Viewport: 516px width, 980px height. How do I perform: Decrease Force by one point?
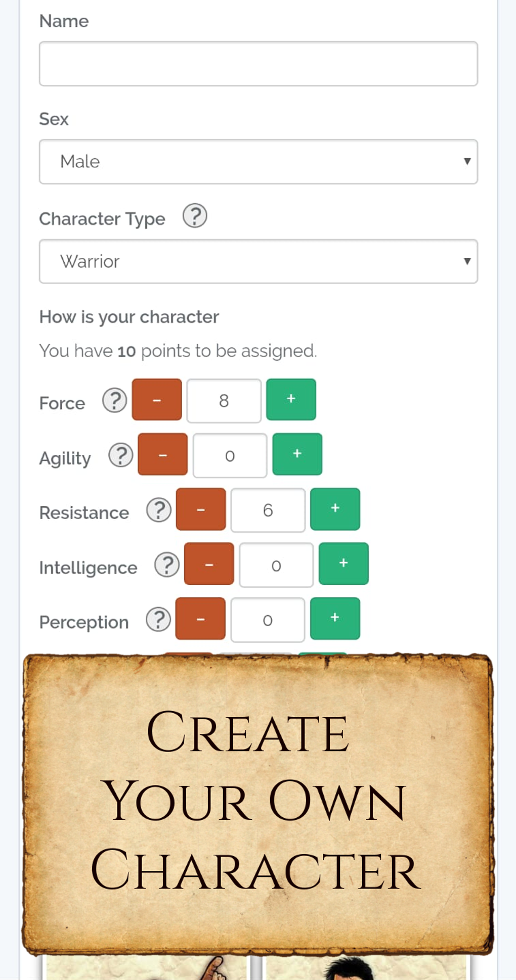tap(156, 400)
